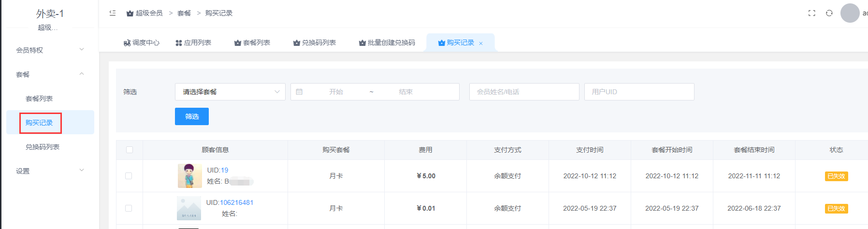Check the row for UID 19
The height and width of the screenshot is (229, 868).
point(129,176)
